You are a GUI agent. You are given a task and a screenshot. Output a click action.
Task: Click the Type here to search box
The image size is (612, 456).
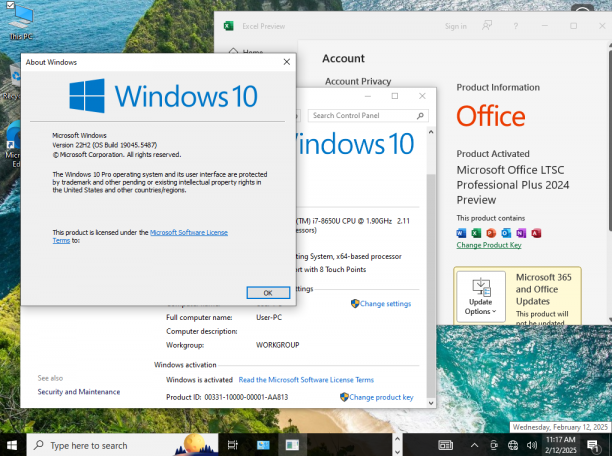pos(122,445)
